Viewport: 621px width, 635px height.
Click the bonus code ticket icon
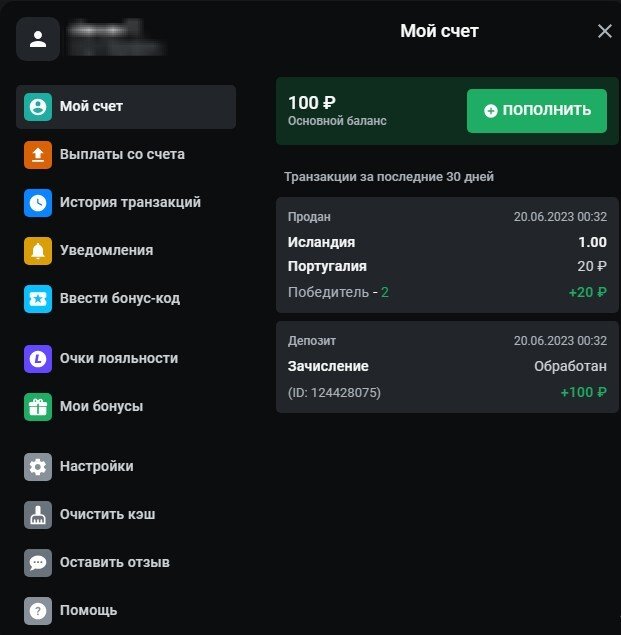(38, 299)
